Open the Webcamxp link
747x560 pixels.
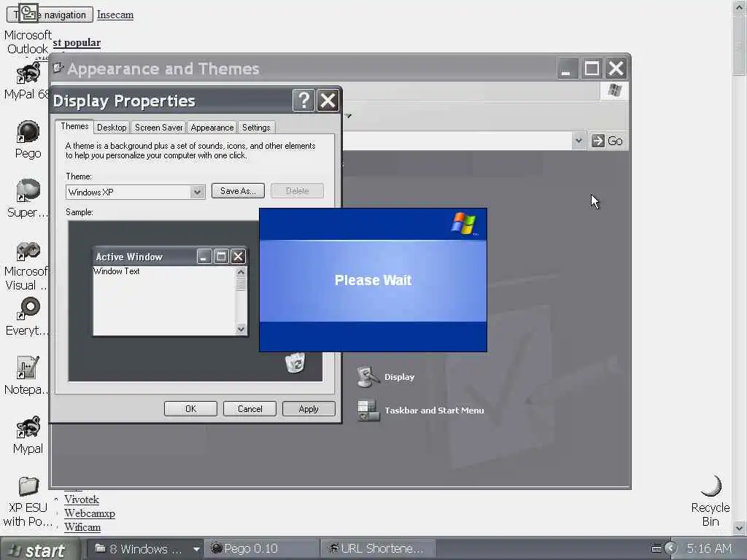pyautogui.click(x=90, y=513)
